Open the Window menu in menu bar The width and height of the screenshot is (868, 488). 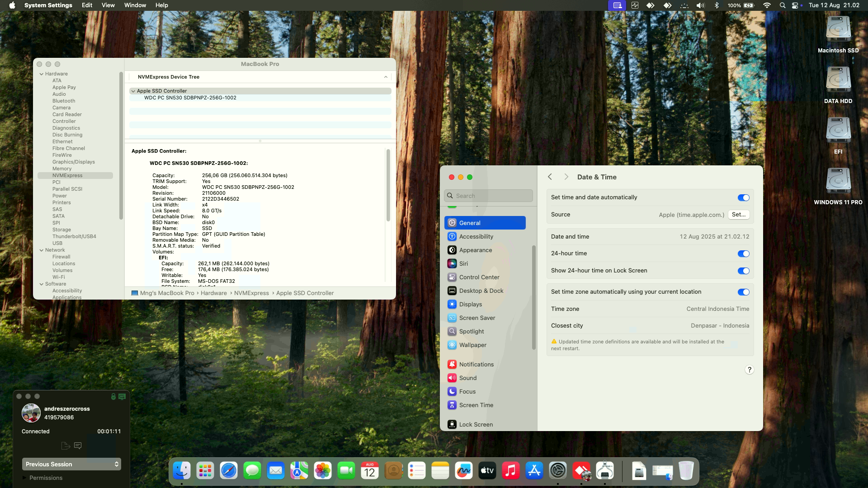coord(135,5)
